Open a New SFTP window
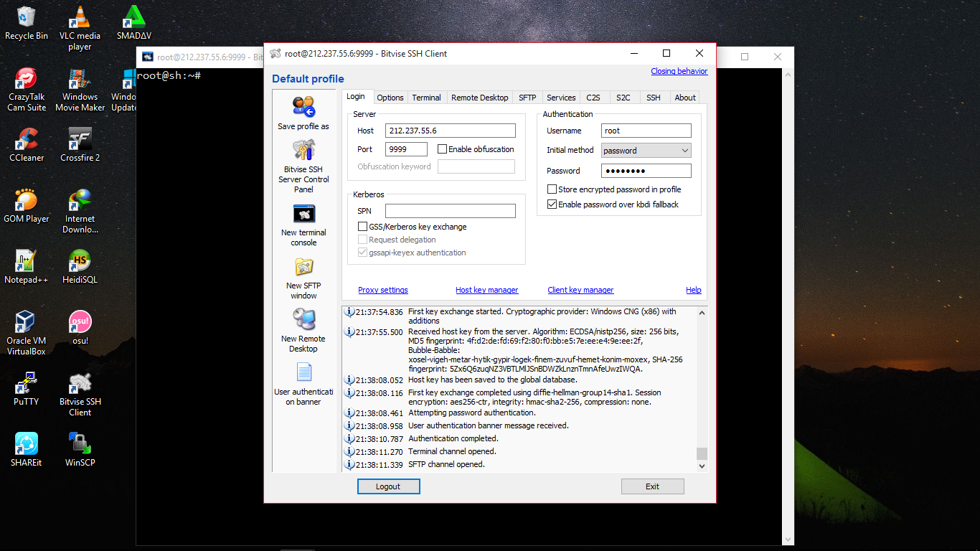 coord(303,266)
